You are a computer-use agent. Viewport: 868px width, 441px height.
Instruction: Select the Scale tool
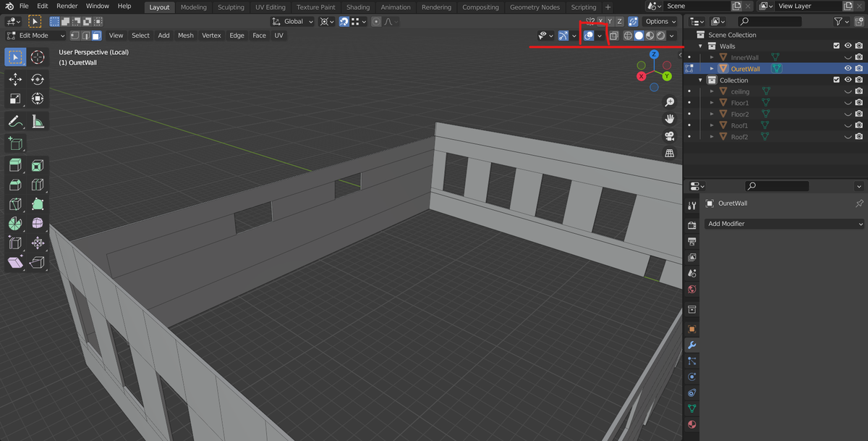15,98
